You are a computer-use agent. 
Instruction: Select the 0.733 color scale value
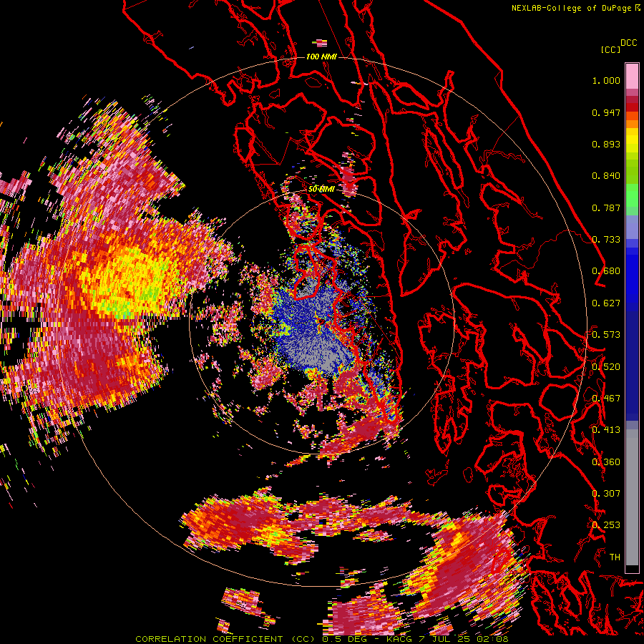pos(606,240)
